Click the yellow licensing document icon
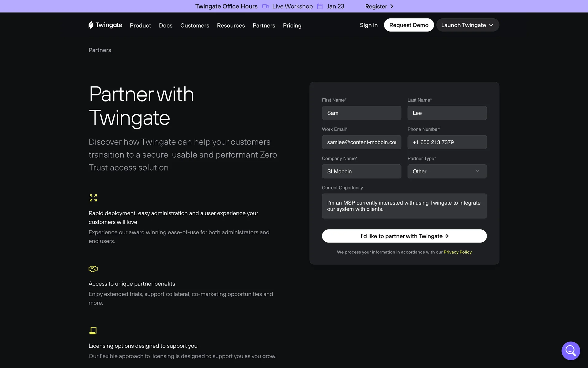The width and height of the screenshot is (588, 368). click(93, 330)
